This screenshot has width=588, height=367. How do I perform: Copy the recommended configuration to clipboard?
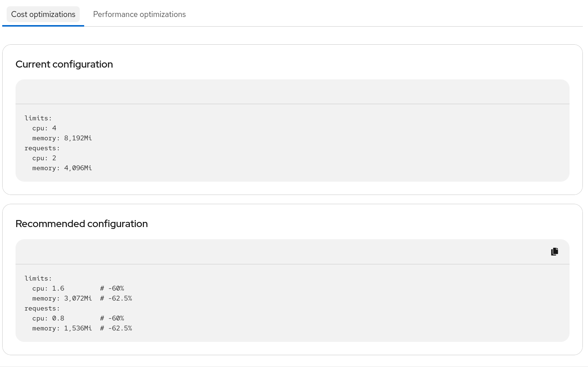[x=554, y=252]
